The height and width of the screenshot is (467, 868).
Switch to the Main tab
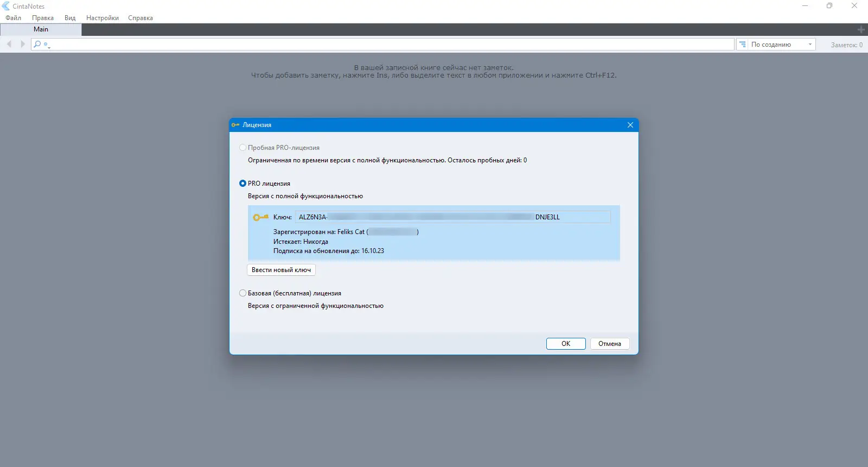[x=41, y=29]
